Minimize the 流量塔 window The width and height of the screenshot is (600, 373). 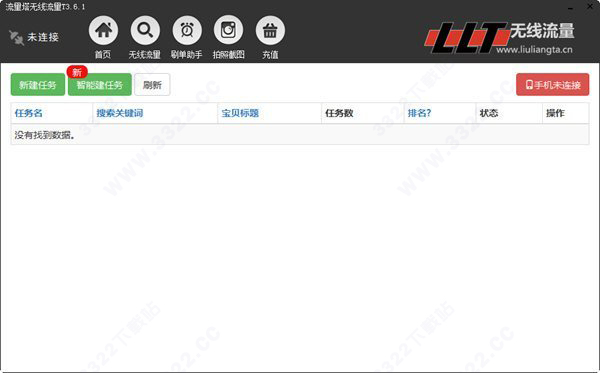570,7
